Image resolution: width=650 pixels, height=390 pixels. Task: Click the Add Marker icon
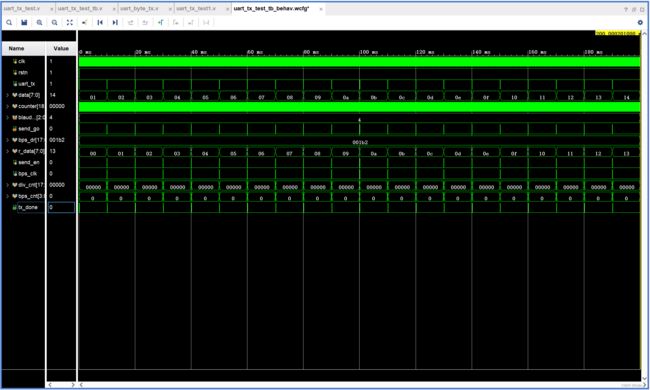tap(160, 22)
